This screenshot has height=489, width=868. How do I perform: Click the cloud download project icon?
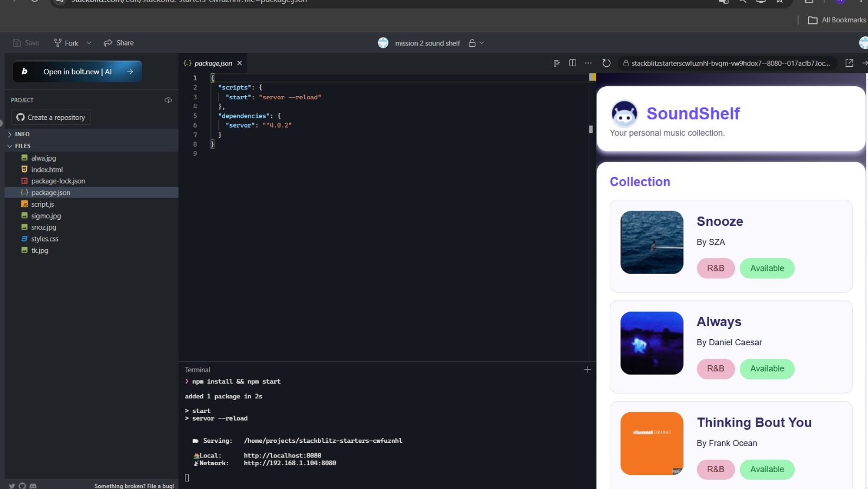tap(168, 100)
